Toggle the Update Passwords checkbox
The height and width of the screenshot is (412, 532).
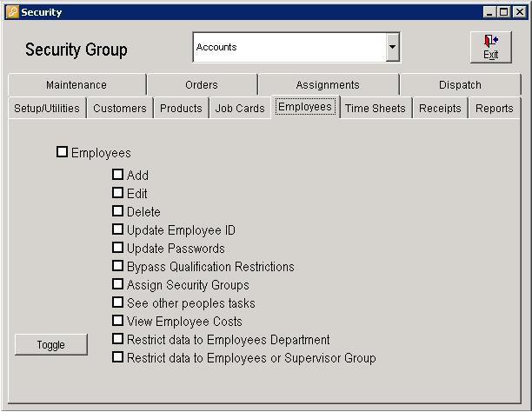(118, 248)
